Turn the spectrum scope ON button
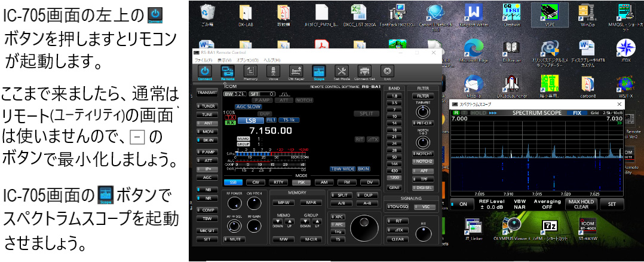This screenshot has width=644, height=262. [462, 203]
